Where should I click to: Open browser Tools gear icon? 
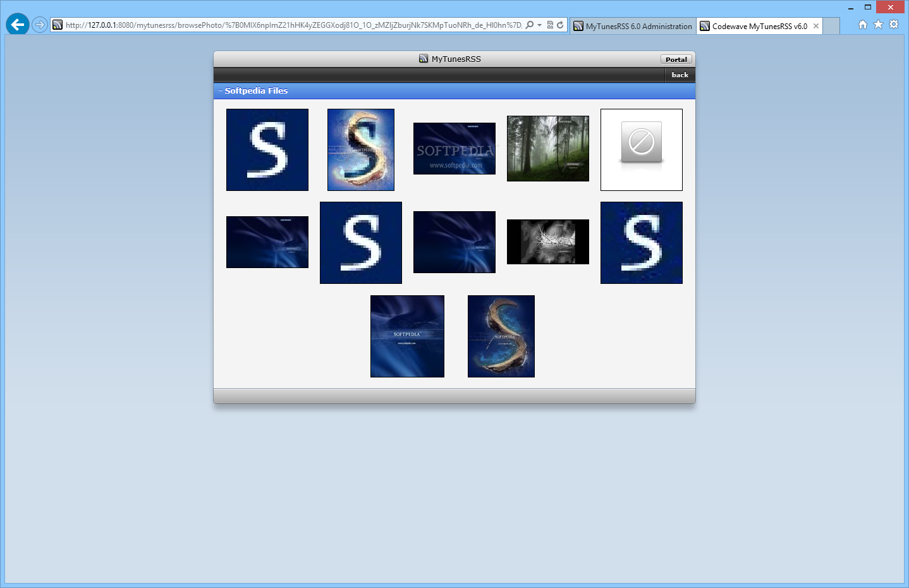point(894,24)
